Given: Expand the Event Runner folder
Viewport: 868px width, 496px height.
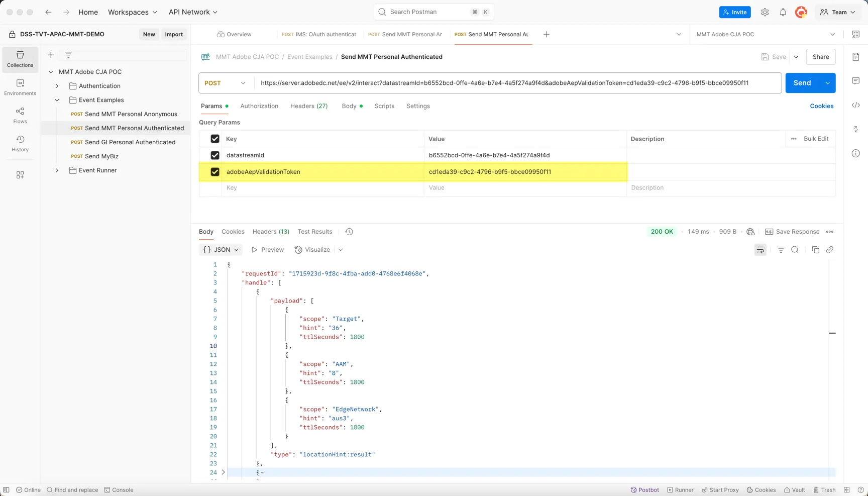Looking at the screenshot, I should point(57,170).
